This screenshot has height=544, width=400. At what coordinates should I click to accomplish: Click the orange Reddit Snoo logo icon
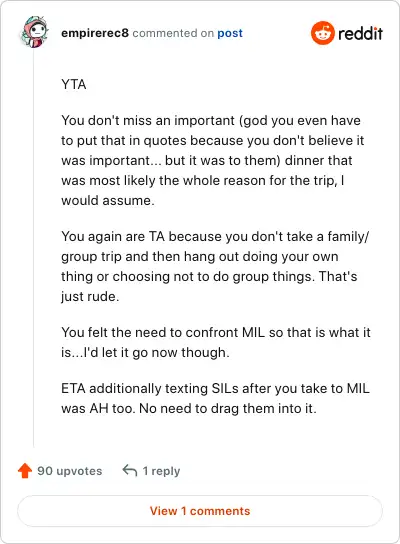pos(322,33)
